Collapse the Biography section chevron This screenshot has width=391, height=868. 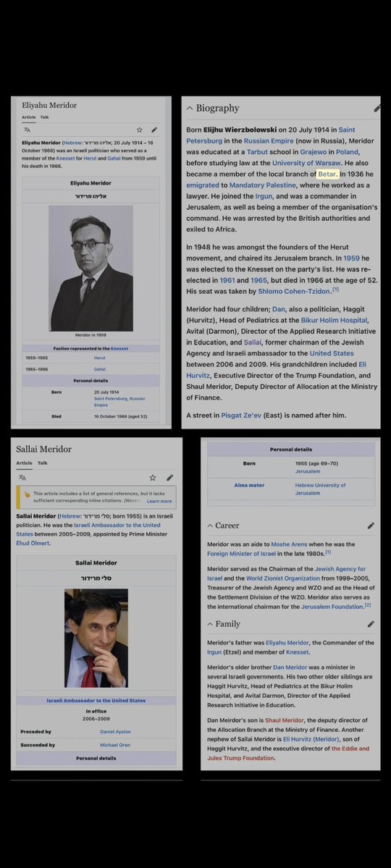point(190,109)
